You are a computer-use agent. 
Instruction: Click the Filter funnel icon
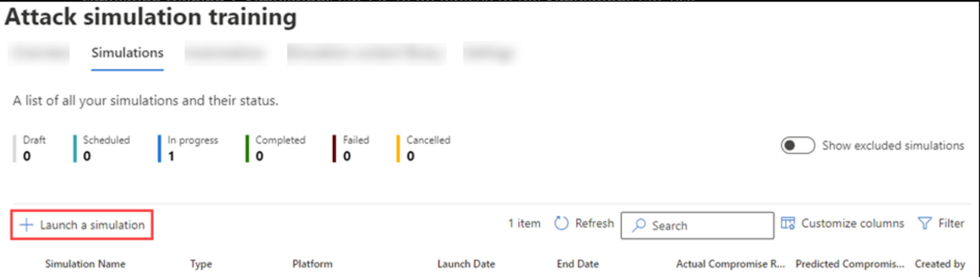[924, 224]
